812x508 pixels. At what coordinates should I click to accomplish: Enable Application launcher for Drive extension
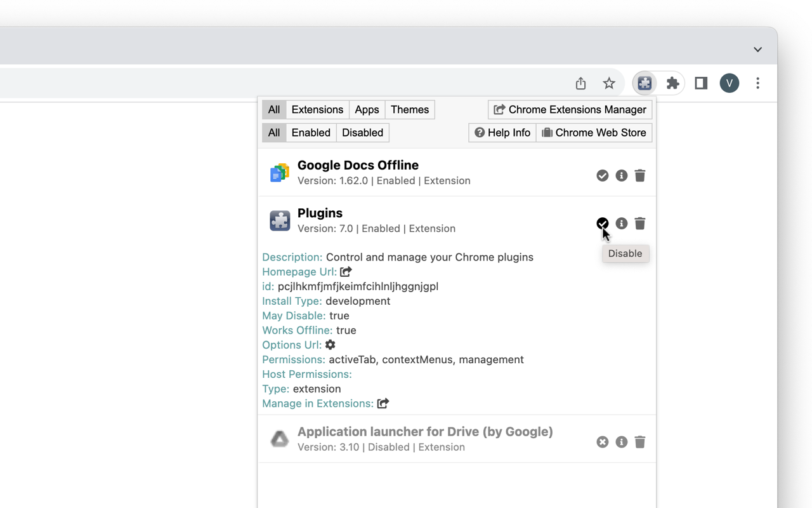point(603,442)
